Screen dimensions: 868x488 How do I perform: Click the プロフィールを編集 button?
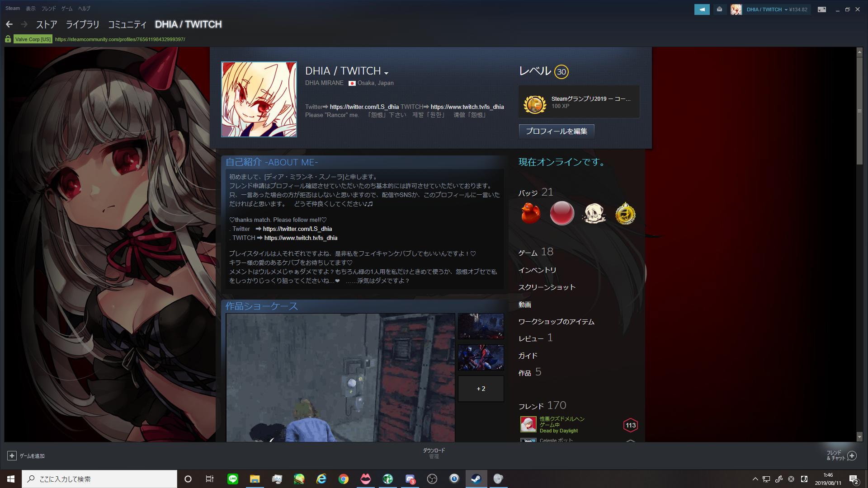point(557,131)
